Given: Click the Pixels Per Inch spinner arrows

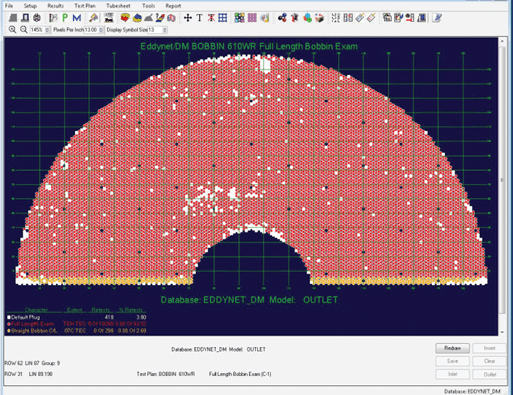Looking at the screenshot, I should [x=101, y=30].
